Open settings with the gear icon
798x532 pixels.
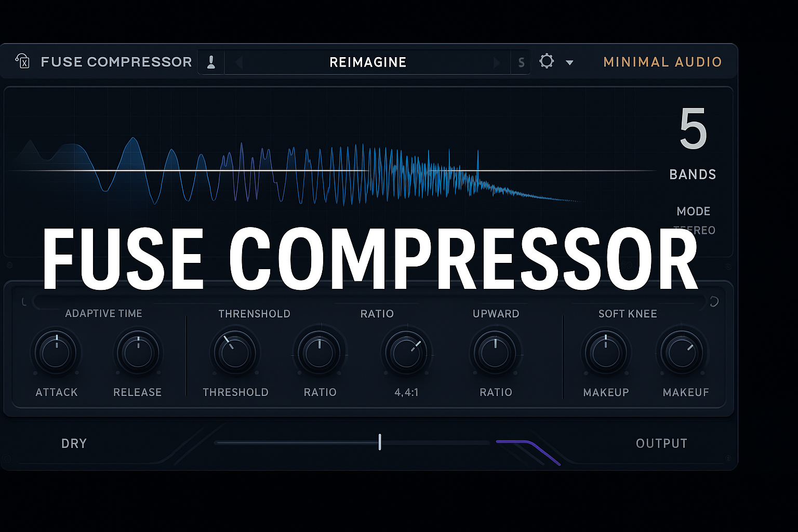tap(547, 61)
